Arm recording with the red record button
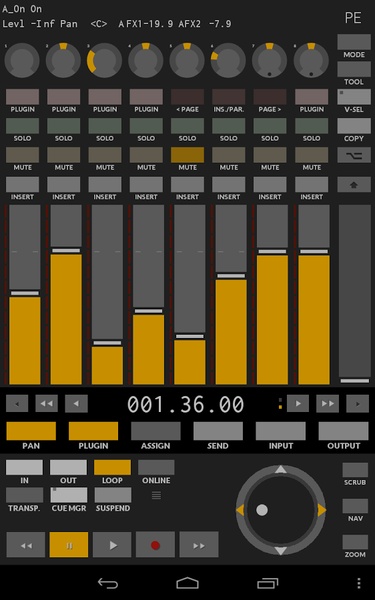Screen dimensions: 375x600 (x=155, y=544)
